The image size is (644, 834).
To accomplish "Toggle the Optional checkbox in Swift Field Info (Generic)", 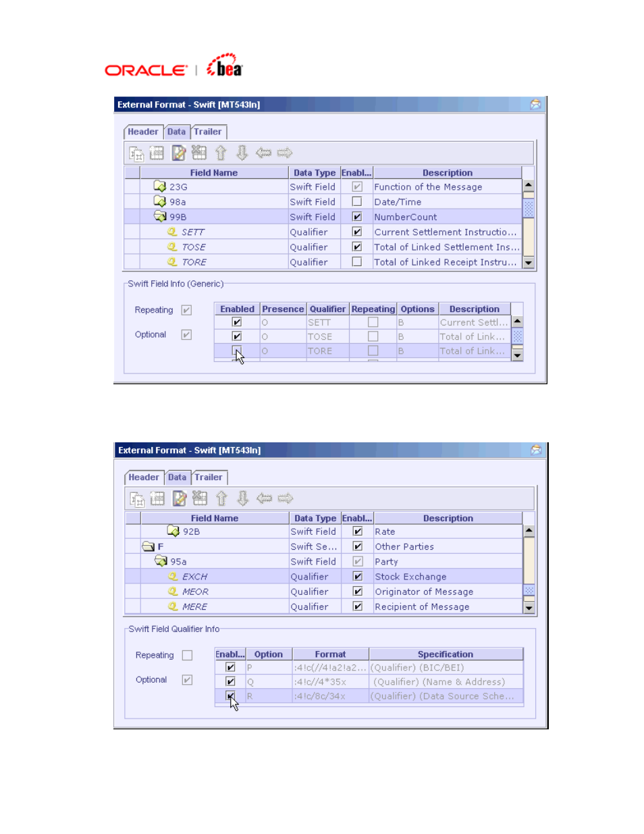I will pyautogui.click(x=187, y=334).
